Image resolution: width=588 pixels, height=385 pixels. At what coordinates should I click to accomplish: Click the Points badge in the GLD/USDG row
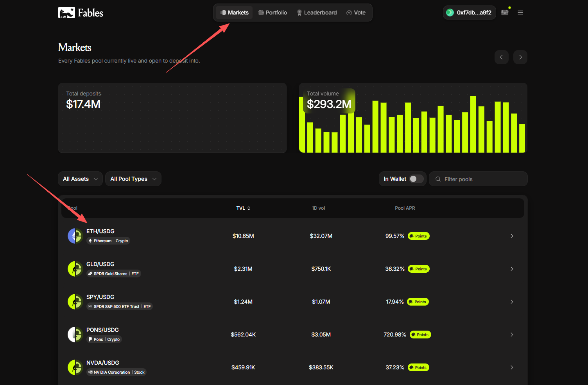(419, 269)
